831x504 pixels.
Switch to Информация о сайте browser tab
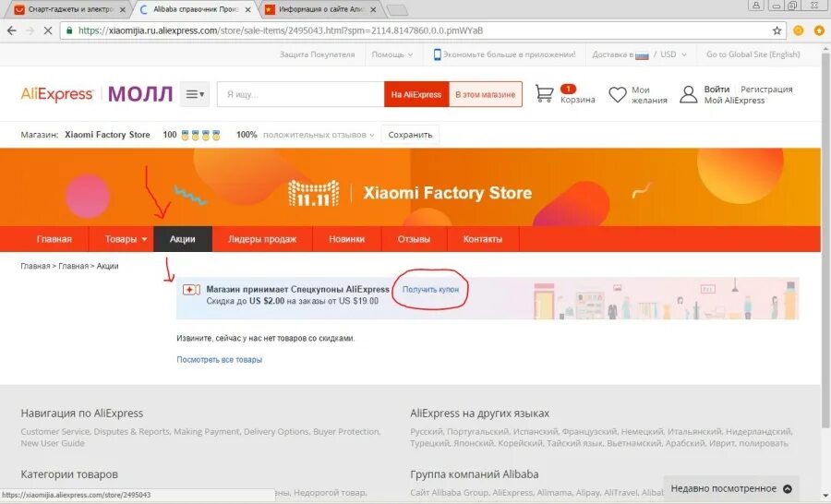point(322,9)
